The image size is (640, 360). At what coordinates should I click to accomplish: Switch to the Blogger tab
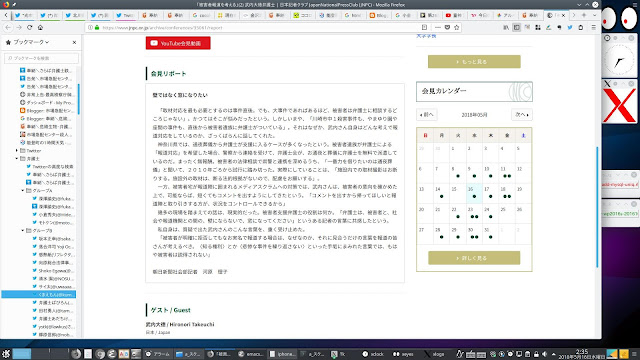point(378,15)
